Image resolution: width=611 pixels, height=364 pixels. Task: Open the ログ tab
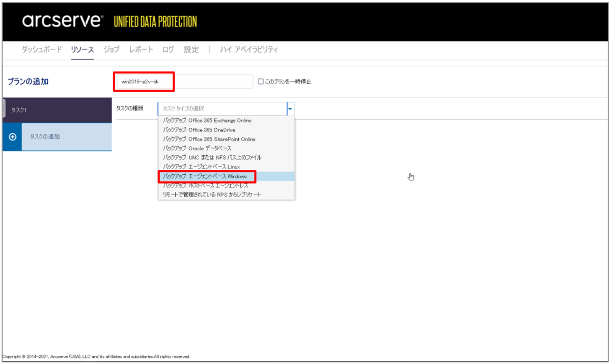[x=168, y=49]
